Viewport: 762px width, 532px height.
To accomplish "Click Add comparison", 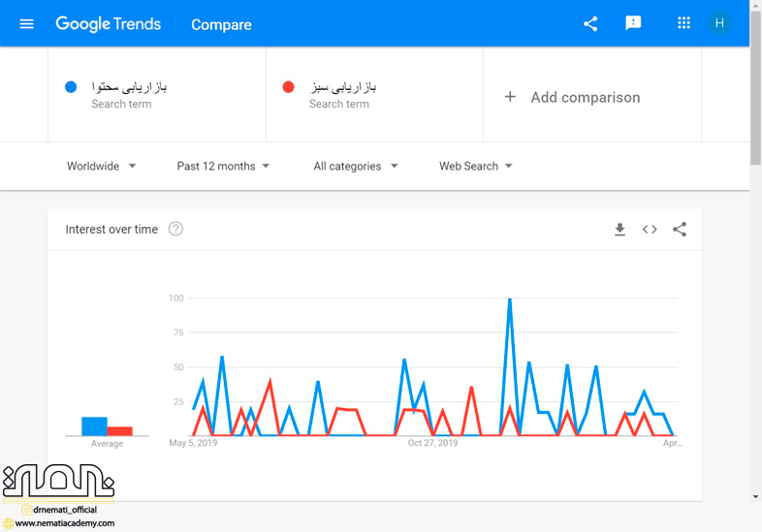I will (x=572, y=97).
